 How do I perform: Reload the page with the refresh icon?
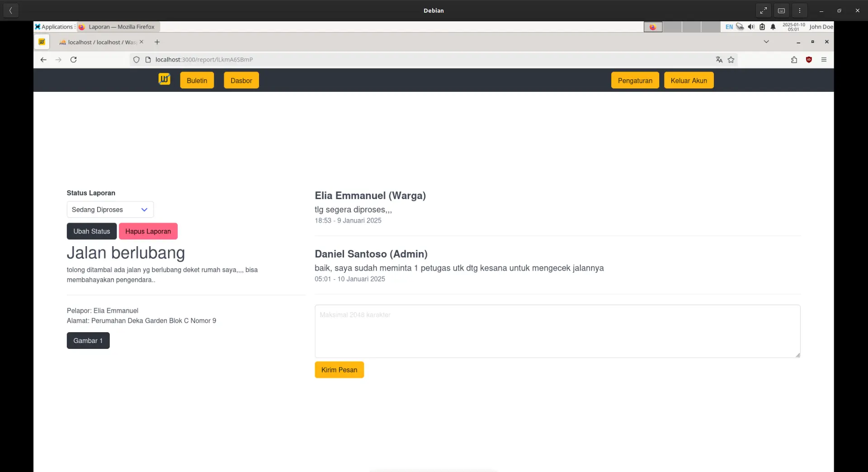click(74, 60)
